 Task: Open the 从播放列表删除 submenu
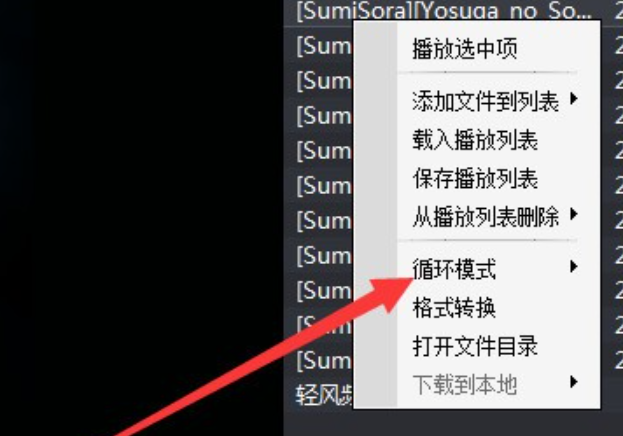pyautogui.click(x=486, y=217)
